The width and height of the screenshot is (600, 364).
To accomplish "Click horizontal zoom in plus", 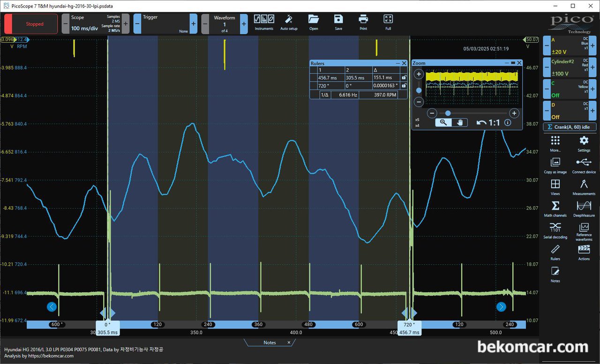I will pyautogui.click(x=514, y=113).
